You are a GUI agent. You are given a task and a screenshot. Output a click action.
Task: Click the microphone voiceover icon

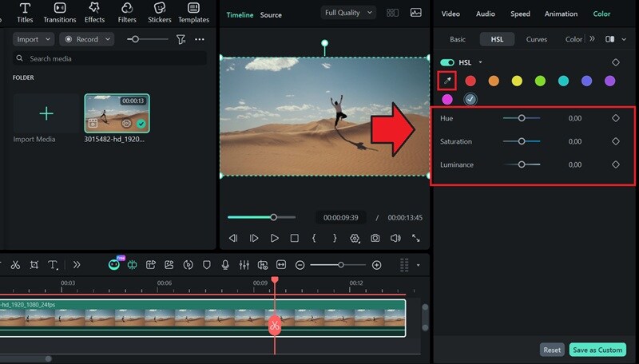(x=225, y=265)
